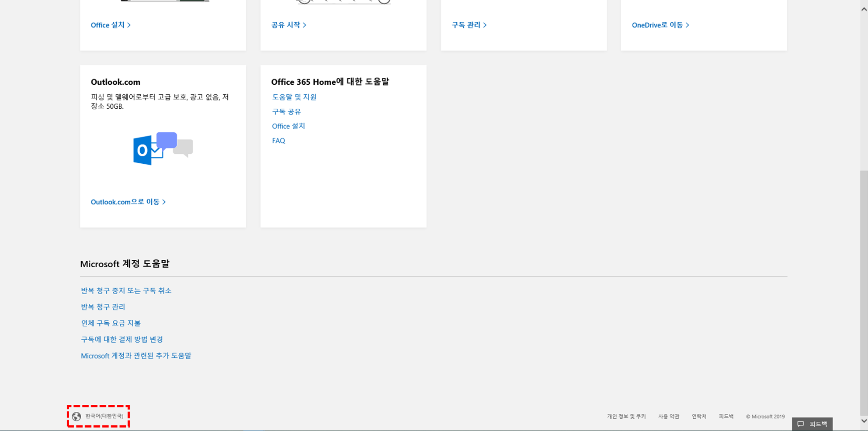Click the Outlook.com으로 이동 link

128,202
